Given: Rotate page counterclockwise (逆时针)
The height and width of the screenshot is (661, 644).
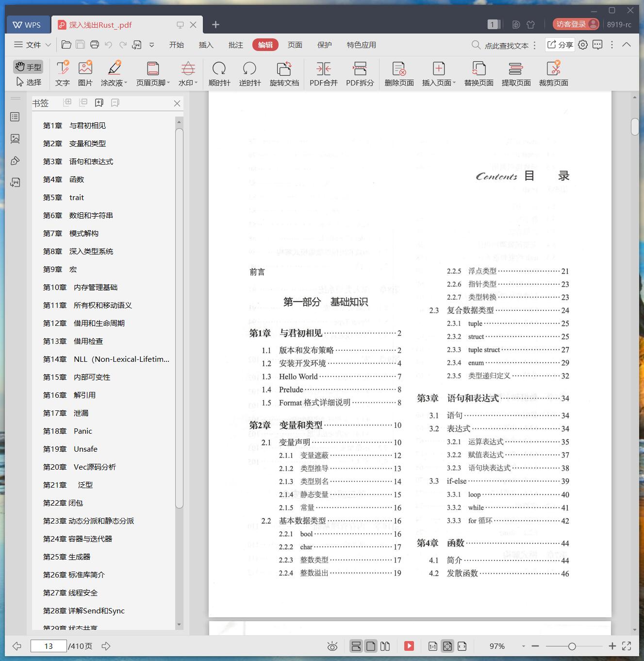Looking at the screenshot, I should click(x=249, y=74).
